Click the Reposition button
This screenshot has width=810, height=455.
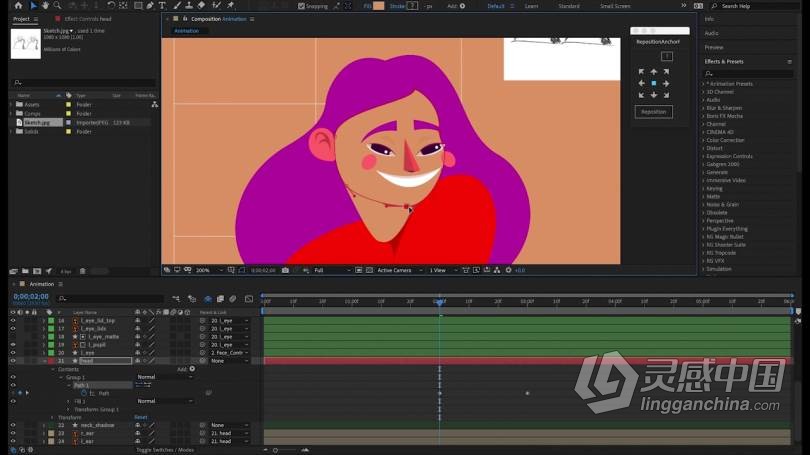653,112
